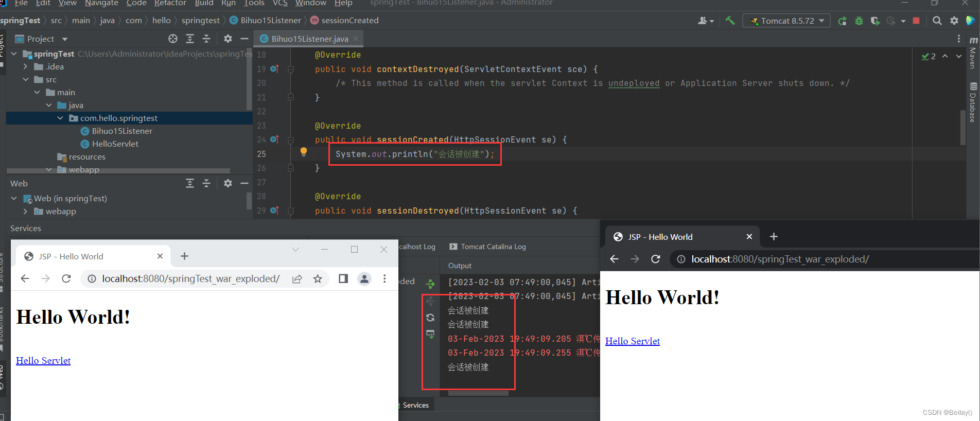Click override gutter icon on line 24

tap(274, 139)
